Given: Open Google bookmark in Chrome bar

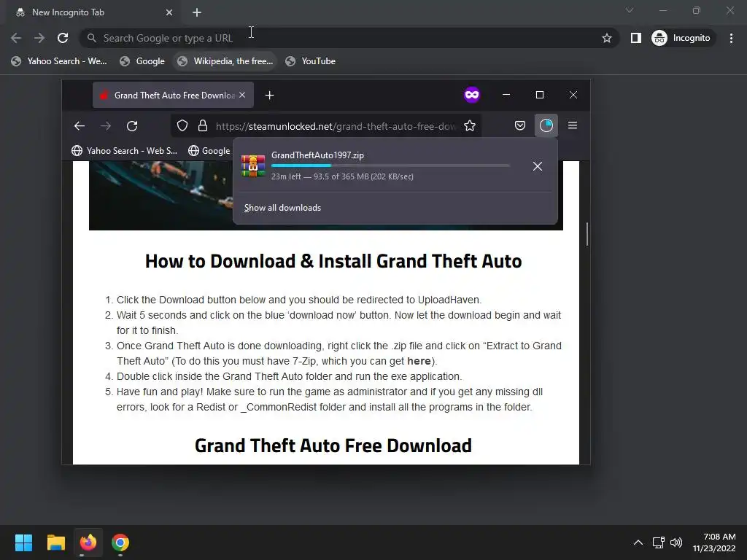Looking at the screenshot, I should point(142,61).
